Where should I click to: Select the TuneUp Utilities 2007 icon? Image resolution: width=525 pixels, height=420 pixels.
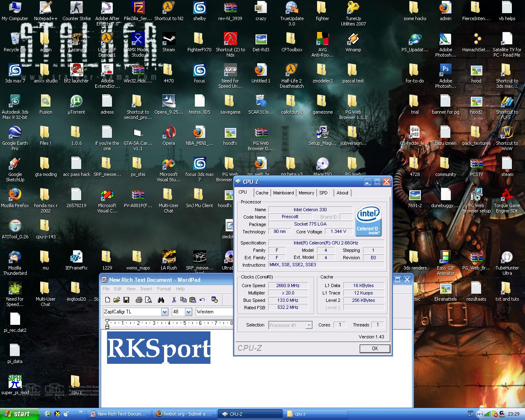tap(353, 14)
